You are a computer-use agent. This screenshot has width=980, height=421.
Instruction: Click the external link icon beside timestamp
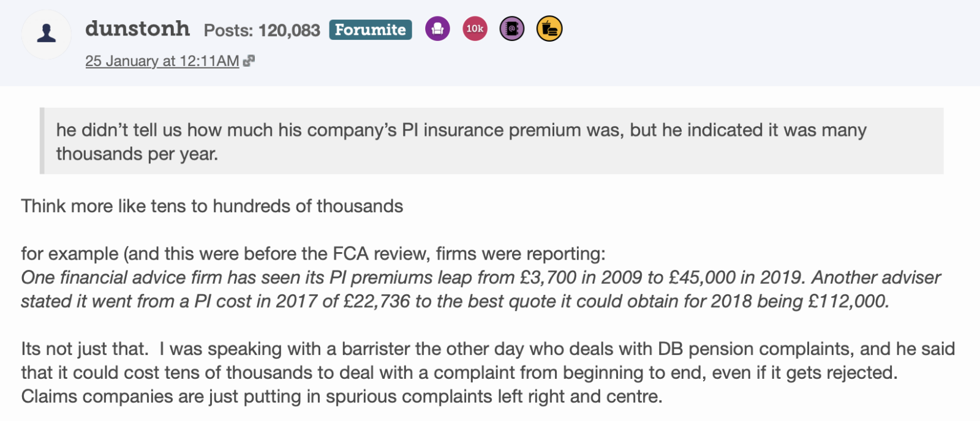(x=249, y=61)
